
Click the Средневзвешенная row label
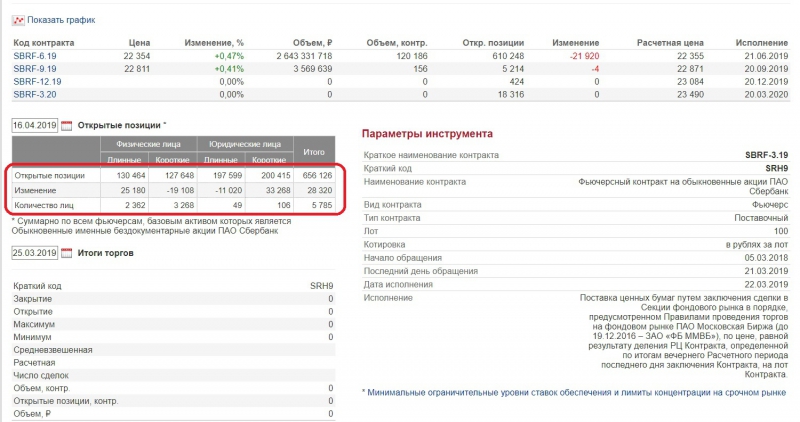(53, 350)
